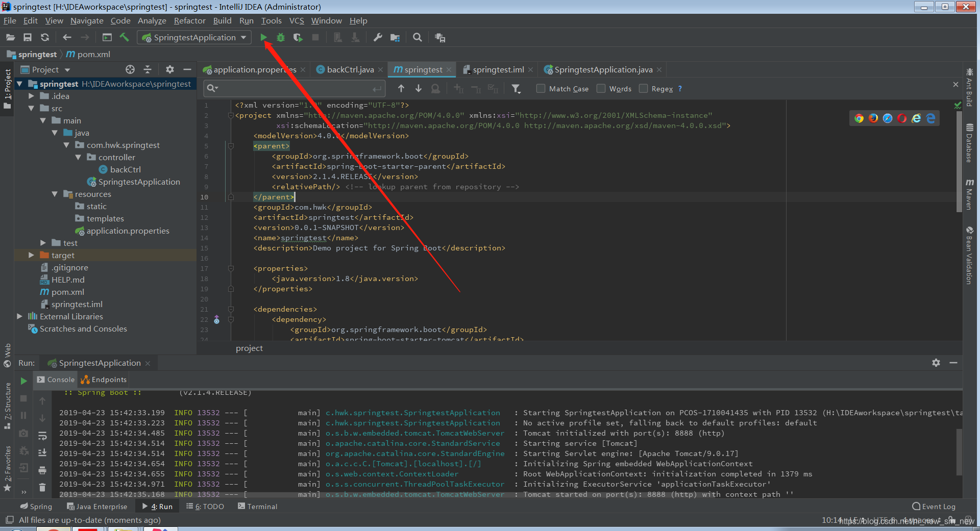Enable Regex checkbox

tap(644, 89)
